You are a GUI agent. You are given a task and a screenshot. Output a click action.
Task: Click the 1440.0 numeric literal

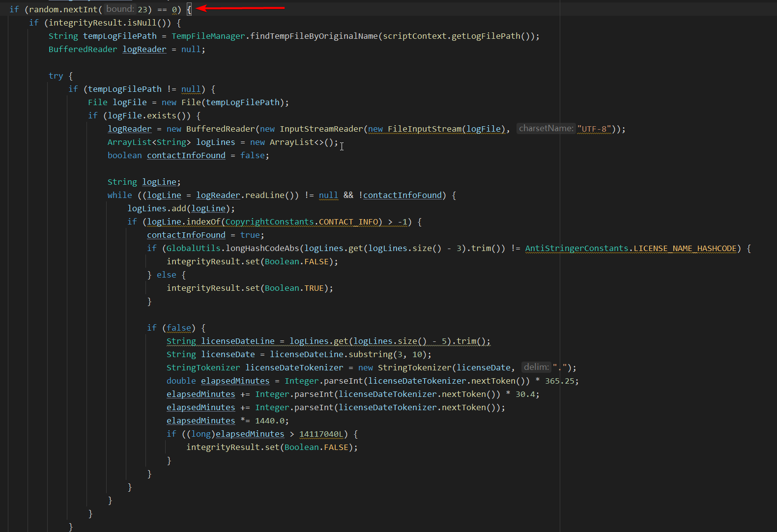(270, 420)
